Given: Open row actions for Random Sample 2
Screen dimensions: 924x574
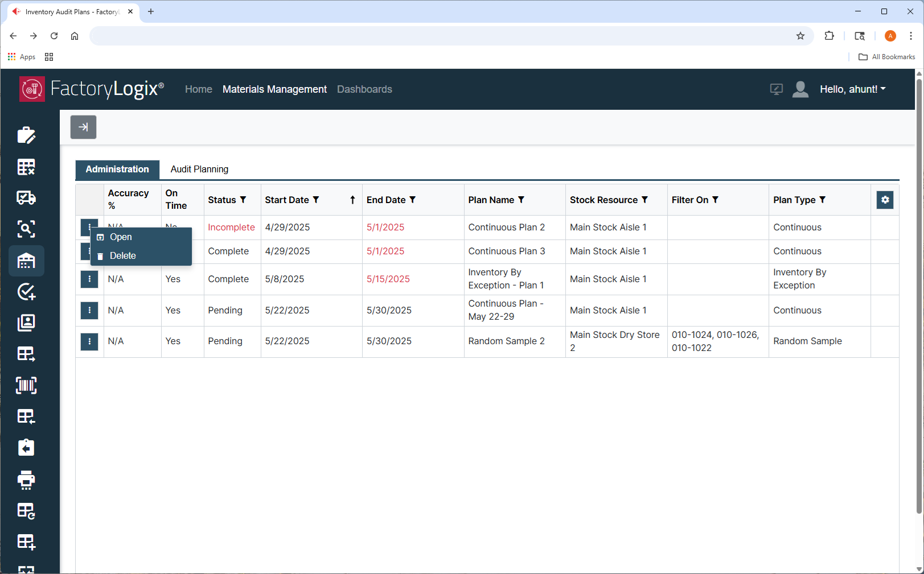Looking at the screenshot, I should (x=89, y=341).
